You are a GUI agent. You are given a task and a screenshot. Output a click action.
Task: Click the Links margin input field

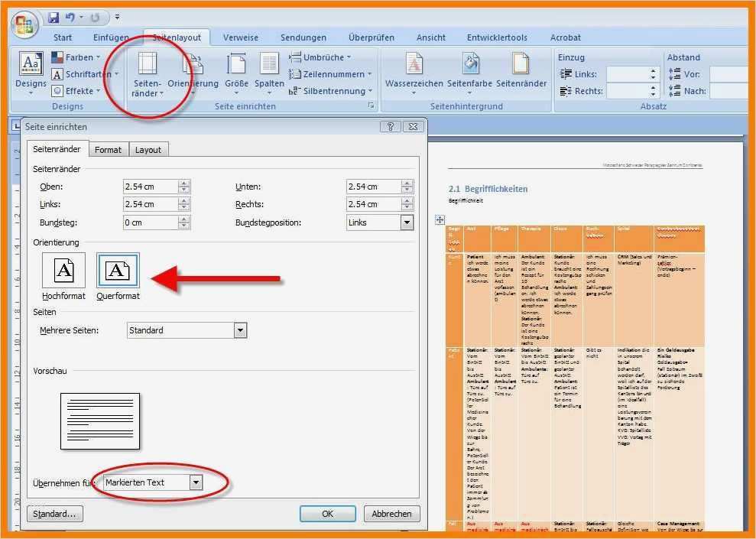pos(151,204)
